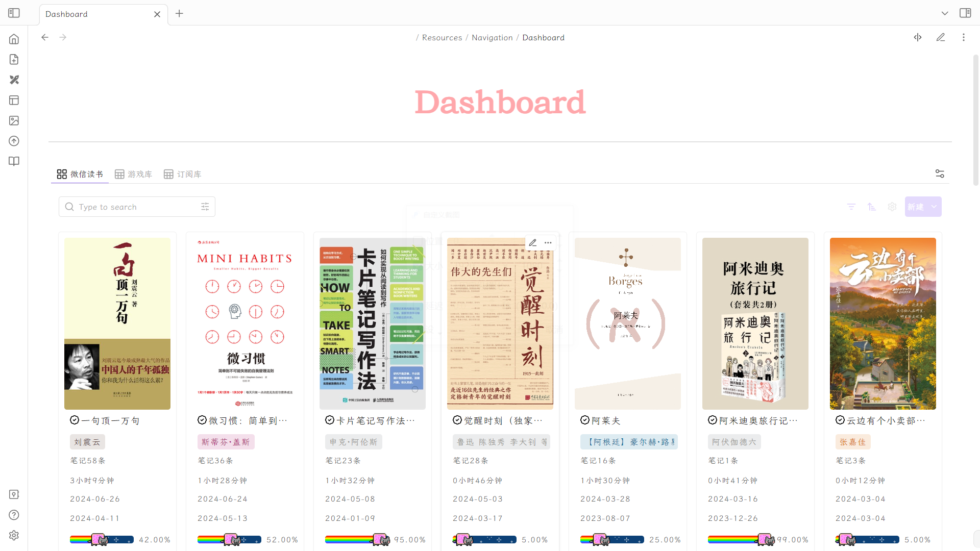Expand the 新建 button dropdown arrow
This screenshot has width=980, height=551.
coord(934,207)
